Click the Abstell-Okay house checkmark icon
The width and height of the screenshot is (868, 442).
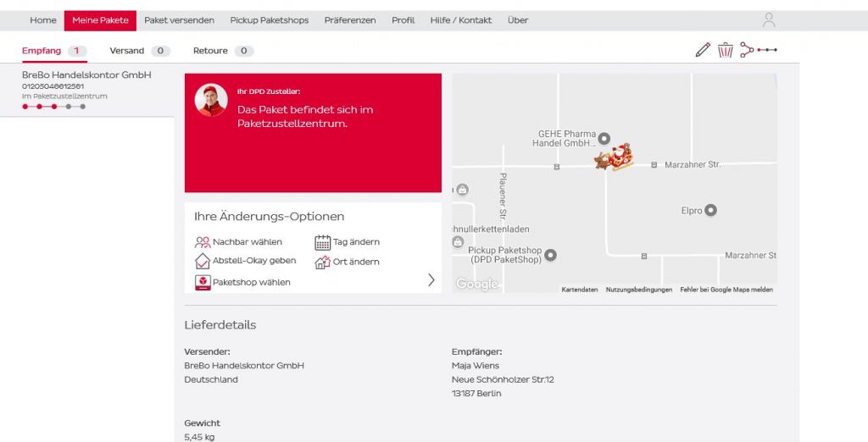pyautogui.click(x=203, y=261)
